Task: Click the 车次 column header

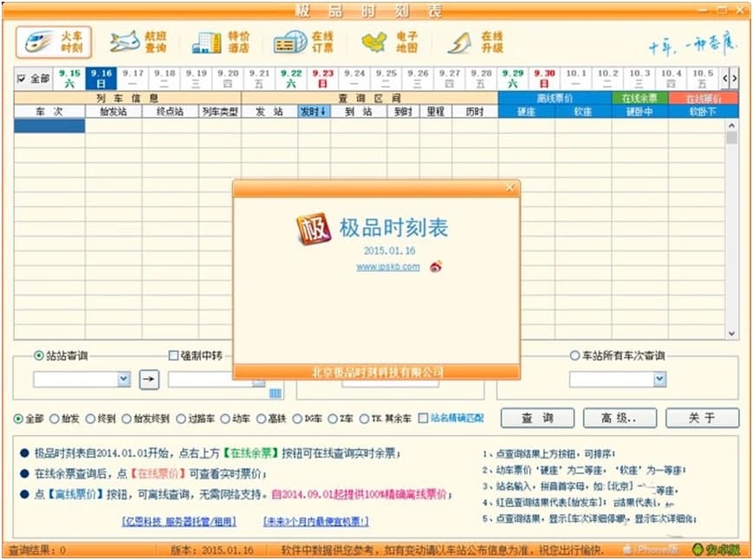Action: click(x=49, y=112)
